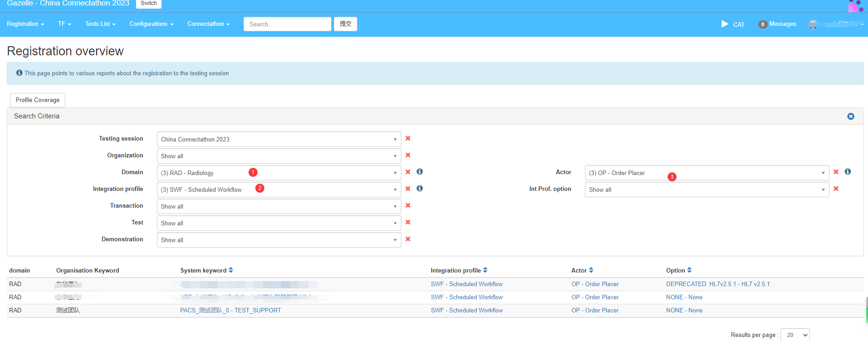Open OP - Order Placer in 测试团队 row
The image size is (868, 341).
(595, 311)
